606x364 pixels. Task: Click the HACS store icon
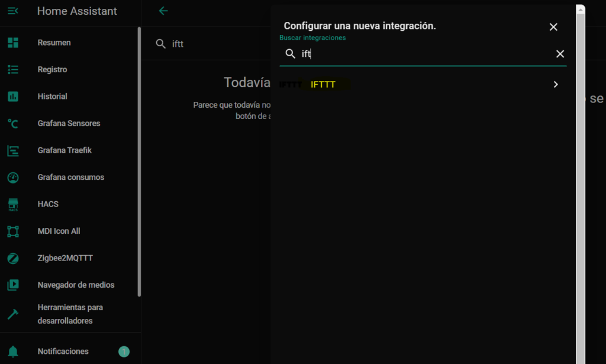coord(13,204)
